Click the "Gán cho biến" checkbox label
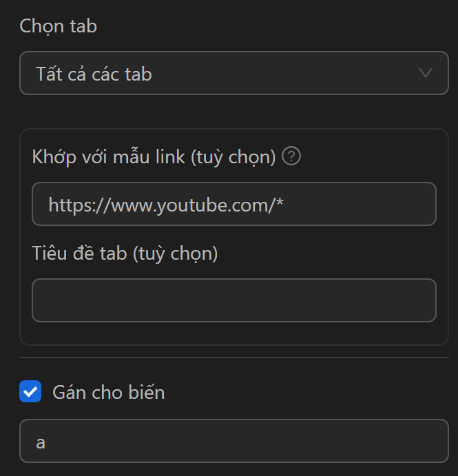The image size is (458, 476). click(x=109, y=393)
